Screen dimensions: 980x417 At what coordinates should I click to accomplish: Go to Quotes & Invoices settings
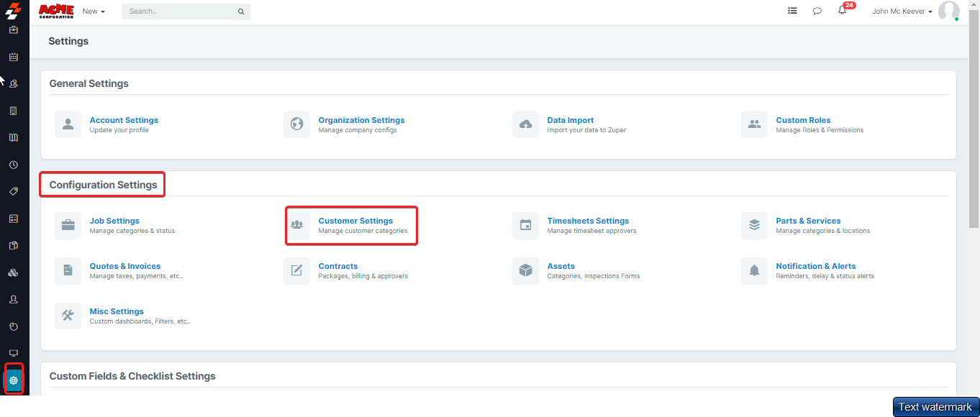[125, 266]
